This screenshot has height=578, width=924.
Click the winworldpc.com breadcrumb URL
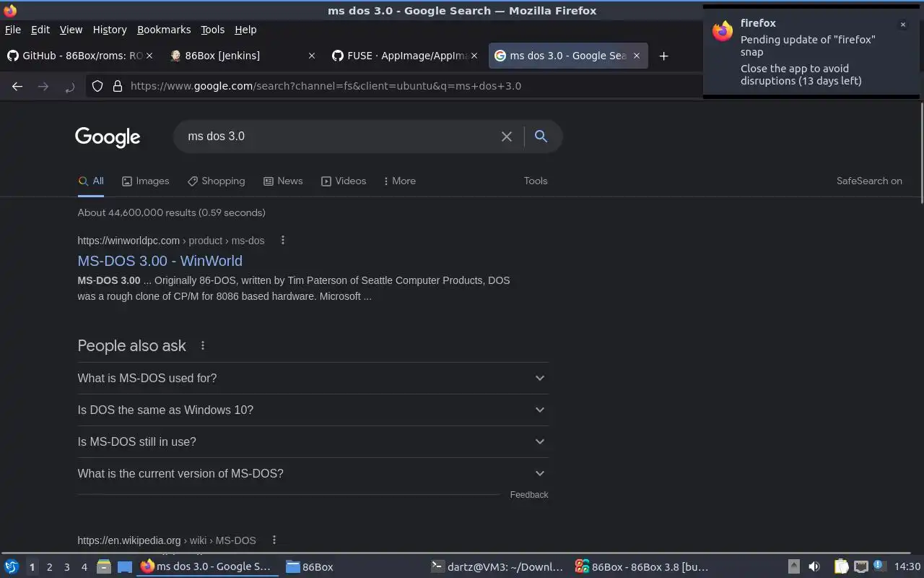pyautogui.click(x=171, y=241)
